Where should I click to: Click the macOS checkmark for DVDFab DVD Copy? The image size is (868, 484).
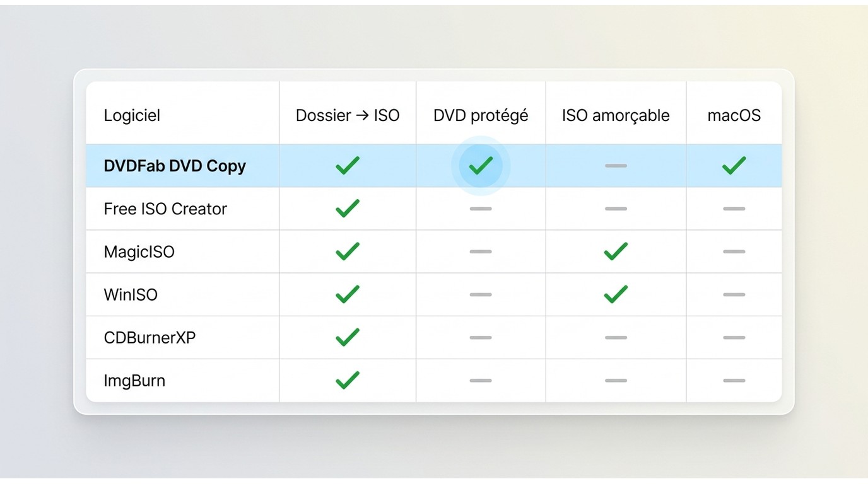click(x=734, y=166)
